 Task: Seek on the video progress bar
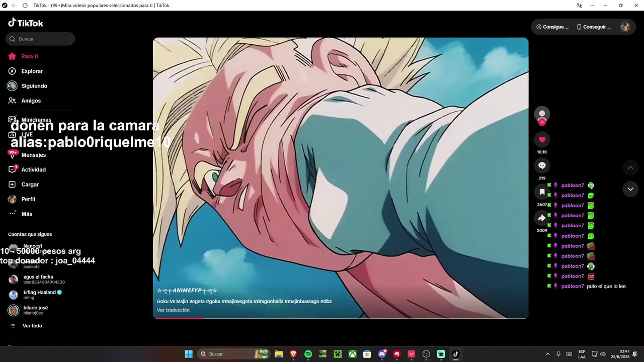click(341, 318)
